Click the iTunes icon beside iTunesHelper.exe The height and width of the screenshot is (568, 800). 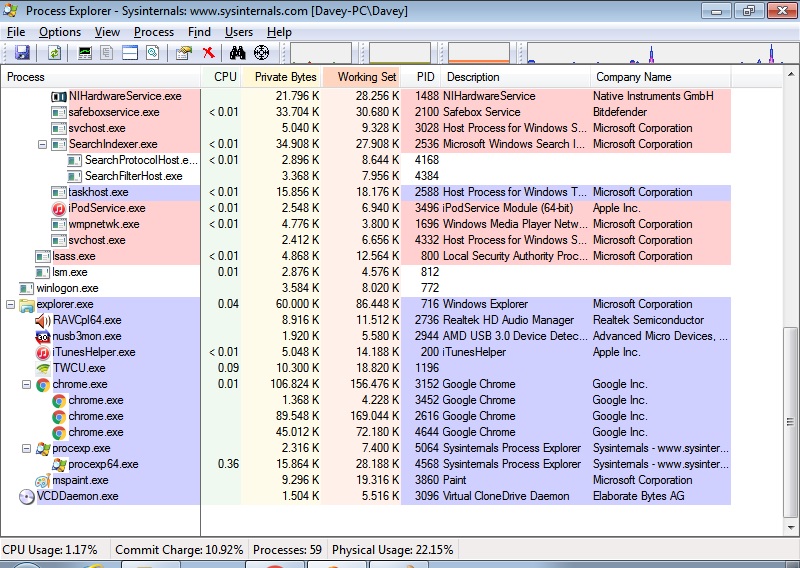(43, 353)
